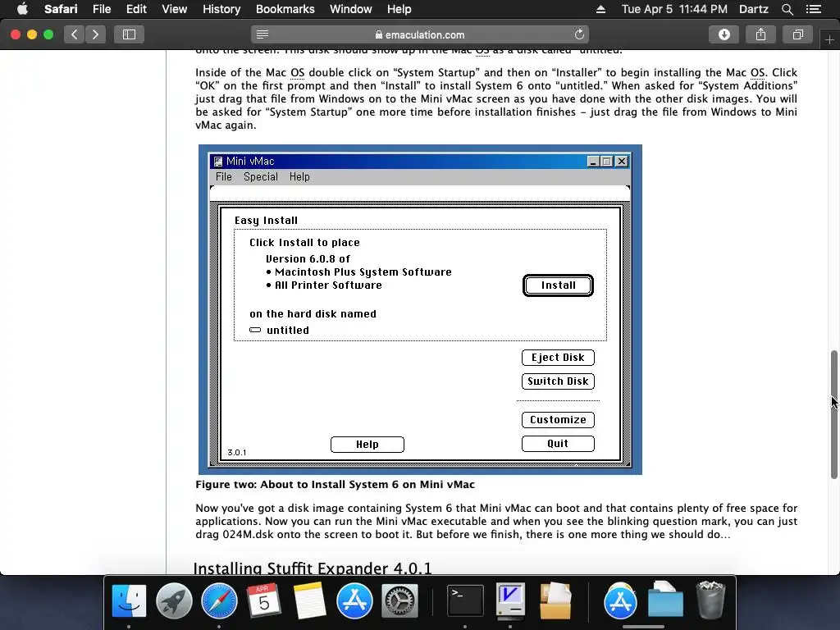Viewport: 840px width, 630px height.
Task: Launch Launchpad rocket from the Dock
Action: [x=174, y=600]
